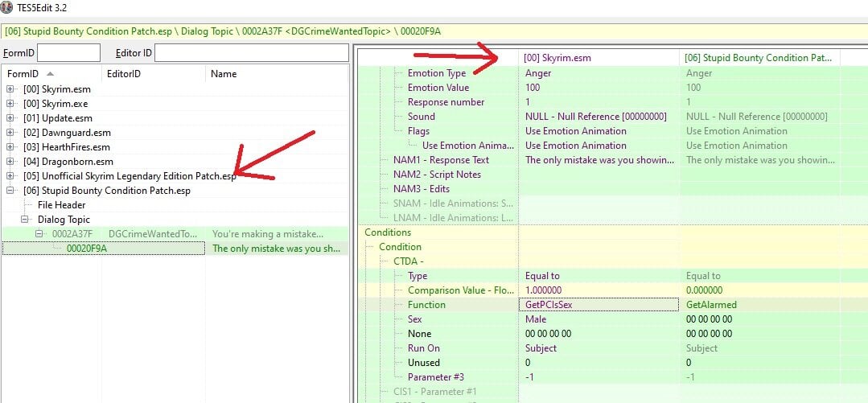The width and height of the screenshot is (868, 403).
Task: Select the Conditions row in record view
Action: [x=388, y=232]
